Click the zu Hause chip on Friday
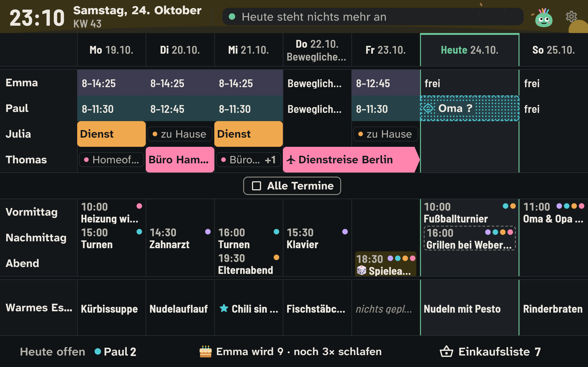 point(385,134)
